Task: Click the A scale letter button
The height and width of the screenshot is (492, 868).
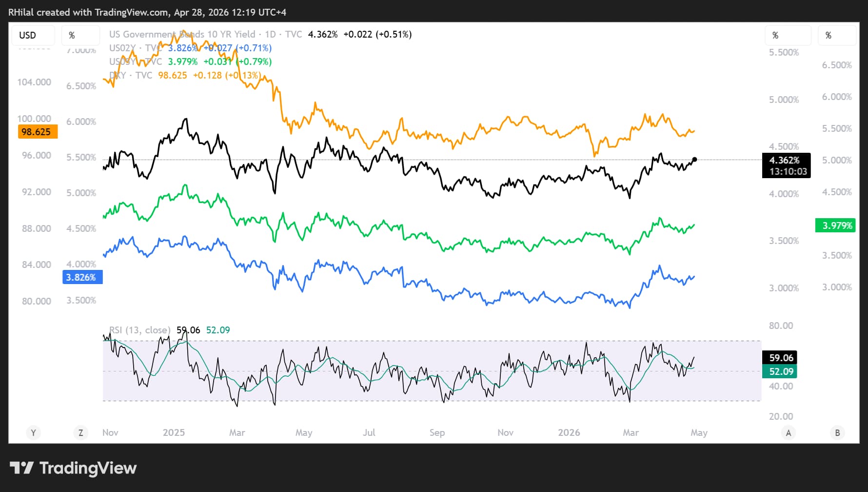Action: click(x=788, y=432)
